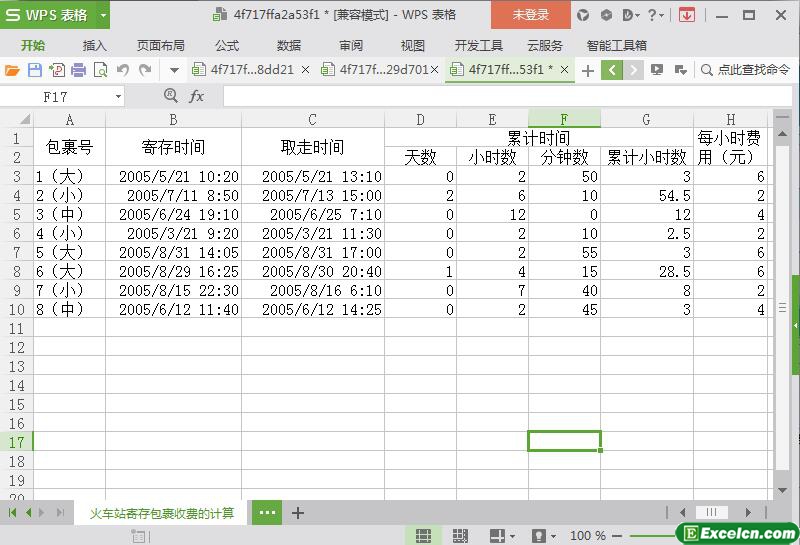Image resolution: width=800 pixels, height=545 pixels.
Task: Open the WPS 表格 application menu dropdown
Action: pos(103,15)
